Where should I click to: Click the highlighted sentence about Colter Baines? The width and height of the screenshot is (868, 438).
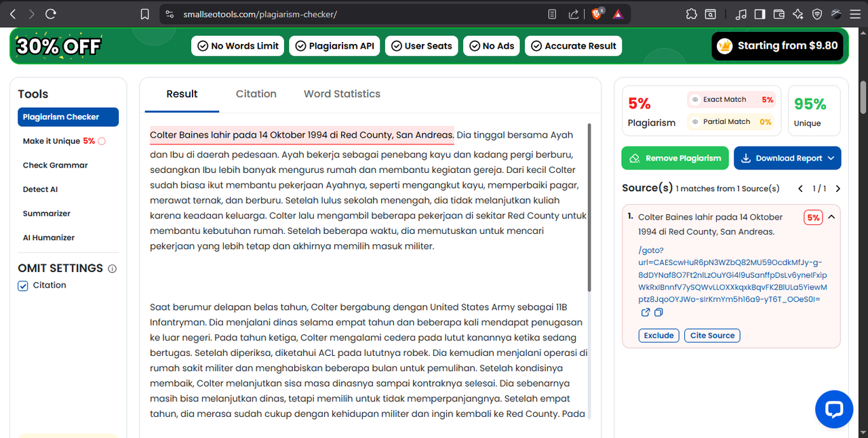[x=302, y=135]
